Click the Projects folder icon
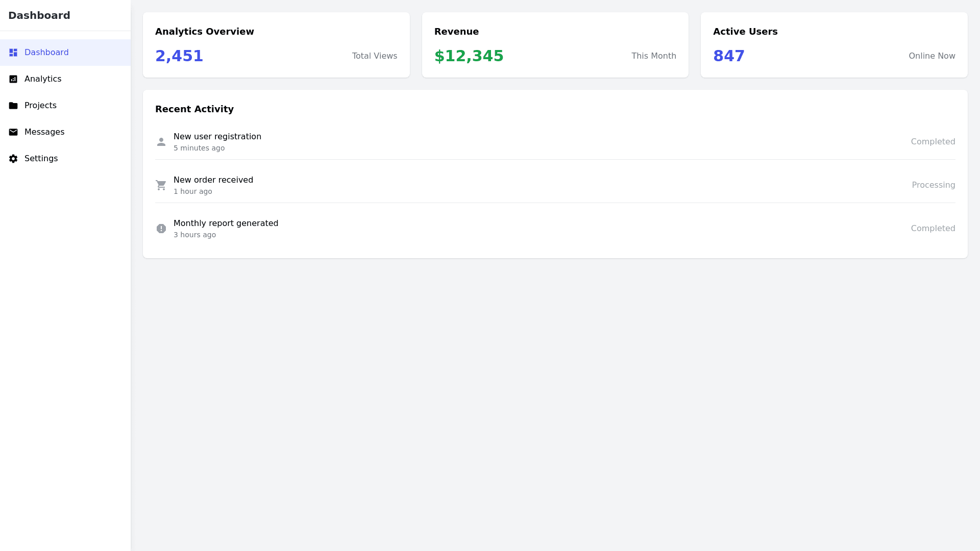Viewport: 980px width, 551px height. [13, 106]
